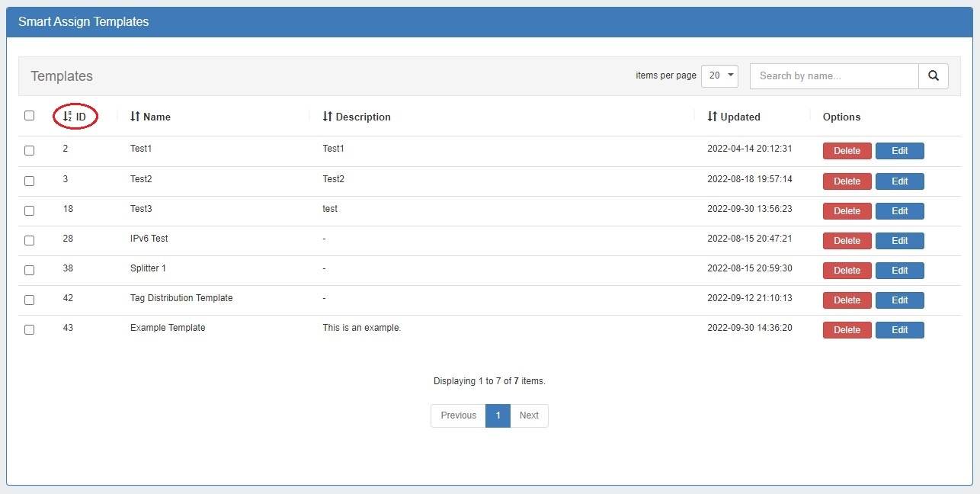
Task: Click the Next pagination button
Action: pos(529,415)
